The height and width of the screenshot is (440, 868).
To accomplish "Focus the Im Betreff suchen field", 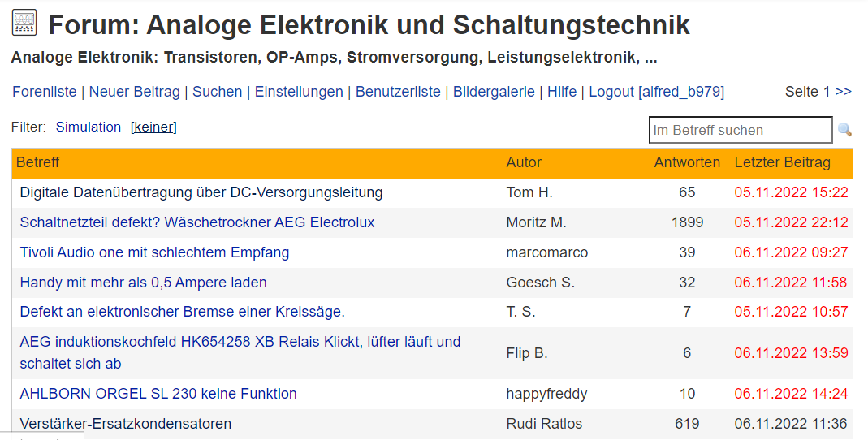I will pos(741,130).
